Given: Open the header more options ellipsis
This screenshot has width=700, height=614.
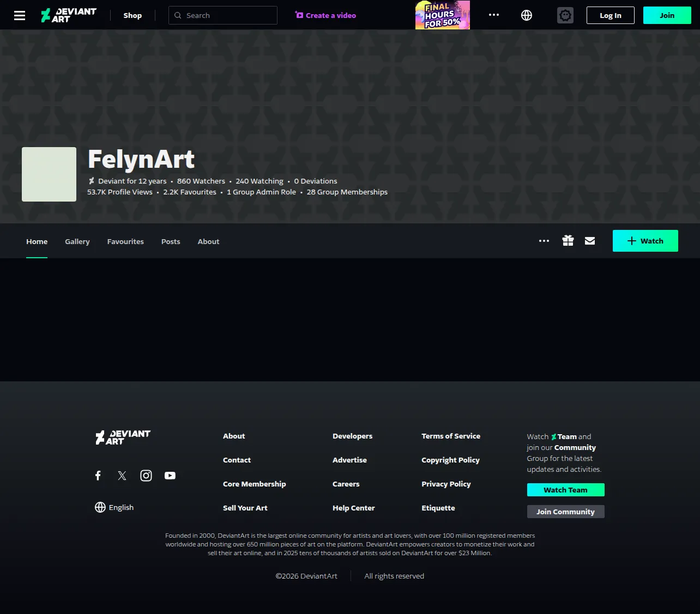Looking at the screenshot, I should tap(494, 15).
